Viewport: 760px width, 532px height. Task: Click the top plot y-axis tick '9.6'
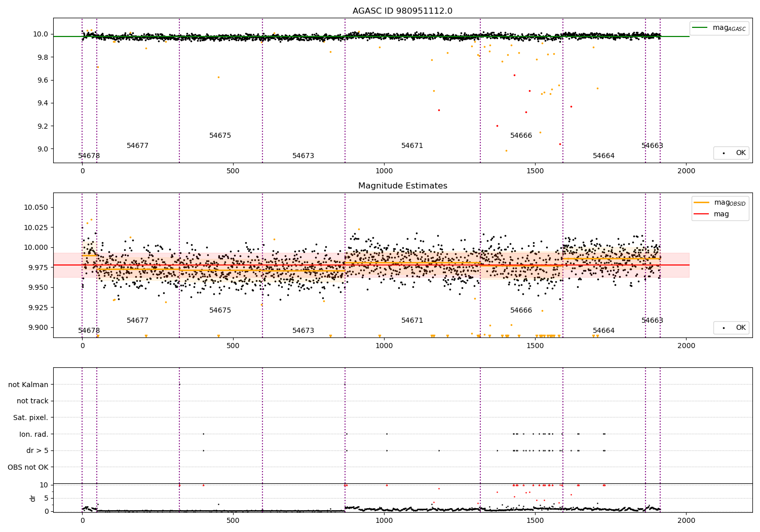(x=43, y=80)
